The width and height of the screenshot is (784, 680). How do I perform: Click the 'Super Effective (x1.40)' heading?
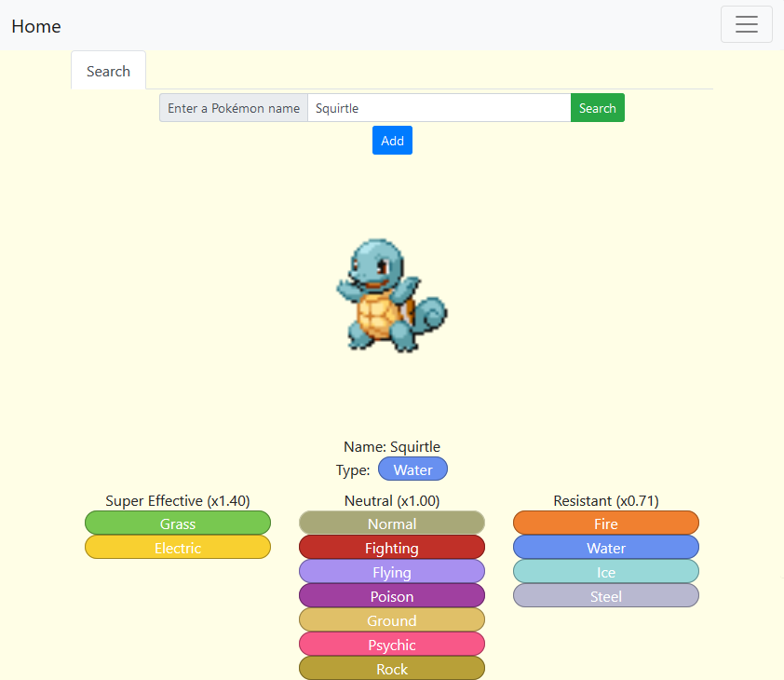tap(178, 500)
